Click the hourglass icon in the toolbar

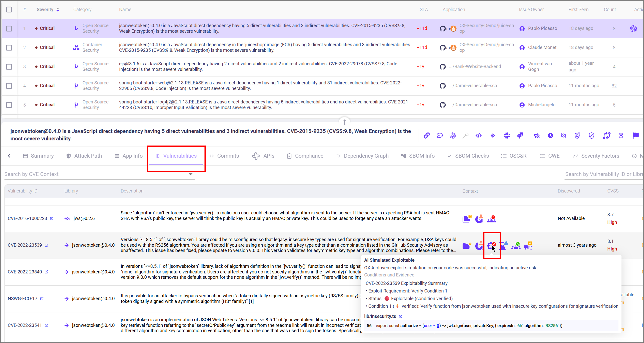(x=621, y=136)
